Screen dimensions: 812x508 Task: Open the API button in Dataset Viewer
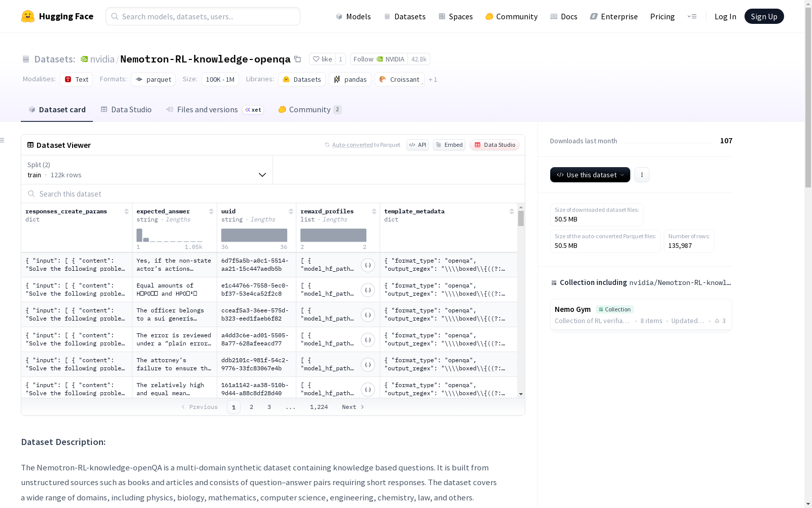pyautogui.click(x=418, y=145)
